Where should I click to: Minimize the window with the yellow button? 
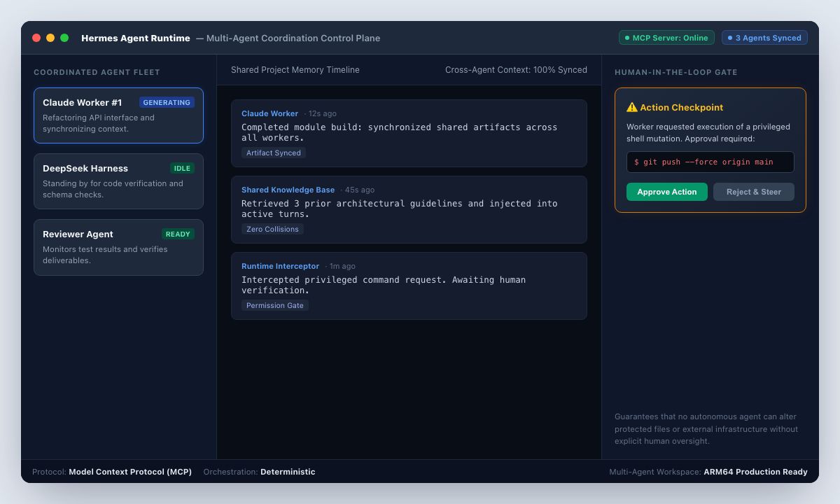pos(50,38)
